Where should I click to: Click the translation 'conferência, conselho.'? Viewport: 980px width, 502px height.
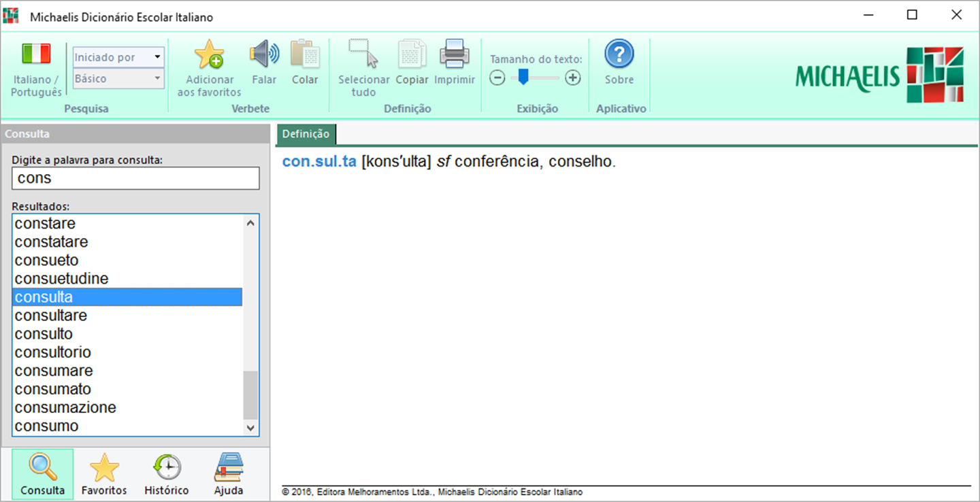point(535,163)
